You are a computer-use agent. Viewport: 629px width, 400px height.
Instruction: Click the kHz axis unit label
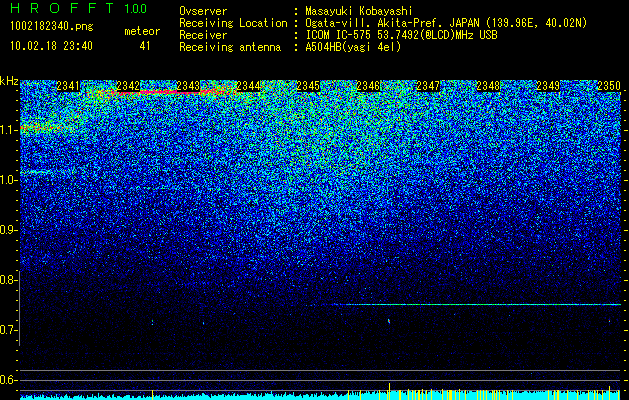tap(9, 81)
